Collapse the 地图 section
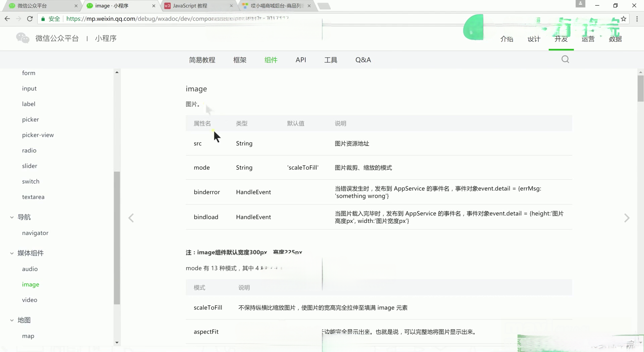 click(x=12, y=320)
